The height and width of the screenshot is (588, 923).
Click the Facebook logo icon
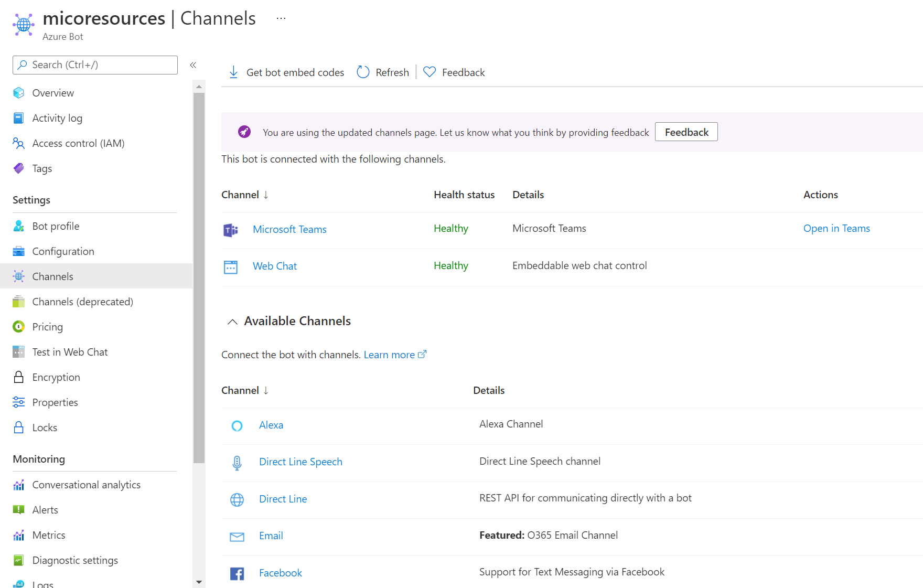(x=237, y=574)
